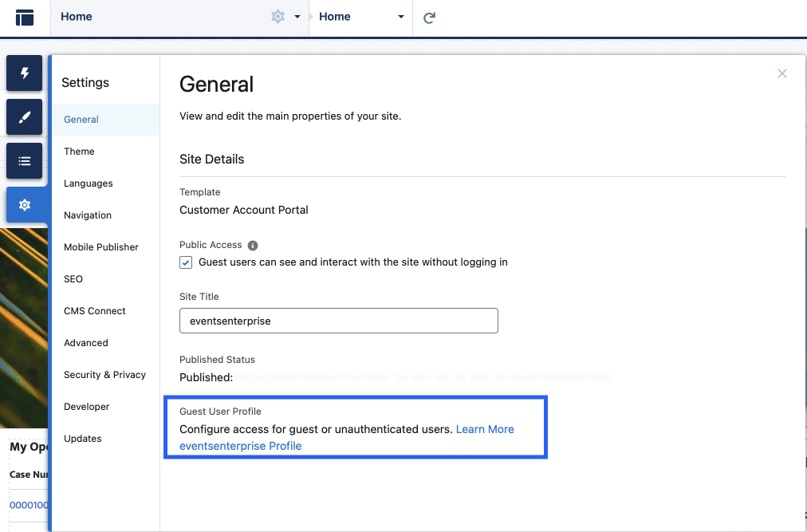
Task: Select the Theme settings tab
Action: [79, 152]
